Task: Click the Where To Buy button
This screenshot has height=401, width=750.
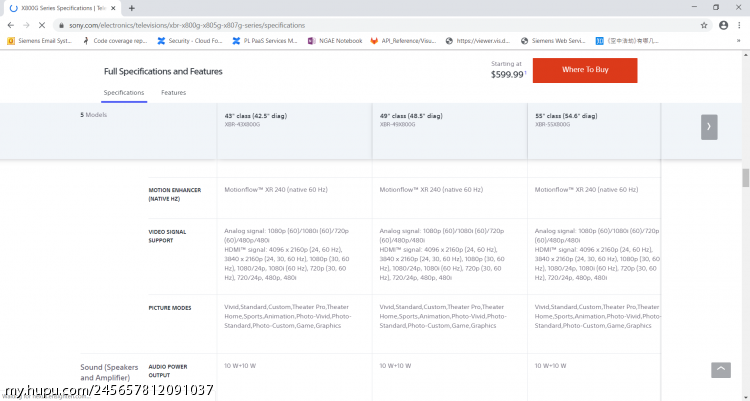Action: click(x=585, y=70)
